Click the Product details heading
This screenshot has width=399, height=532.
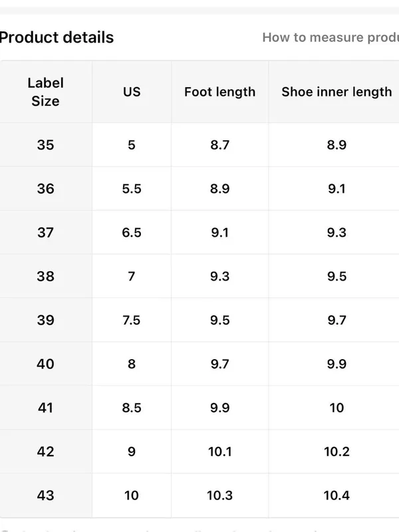pos(57,37)
